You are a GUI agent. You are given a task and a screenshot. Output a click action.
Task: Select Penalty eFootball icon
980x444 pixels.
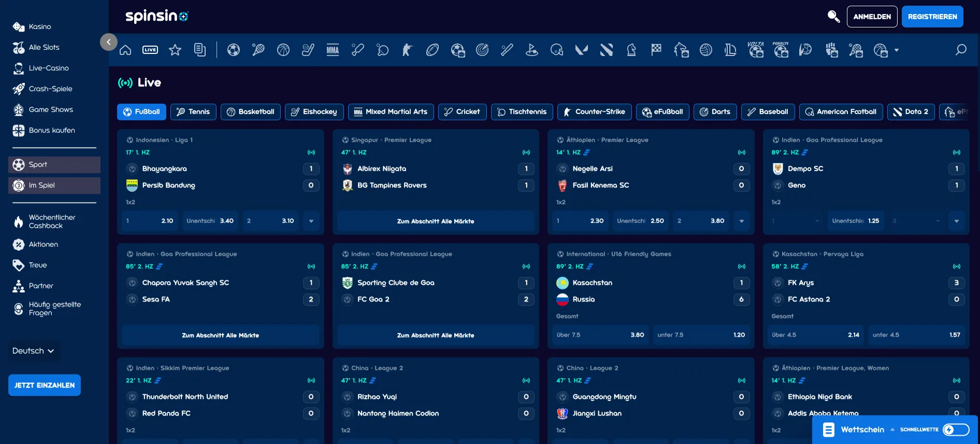pyautogui.click(x=781, y=50)
